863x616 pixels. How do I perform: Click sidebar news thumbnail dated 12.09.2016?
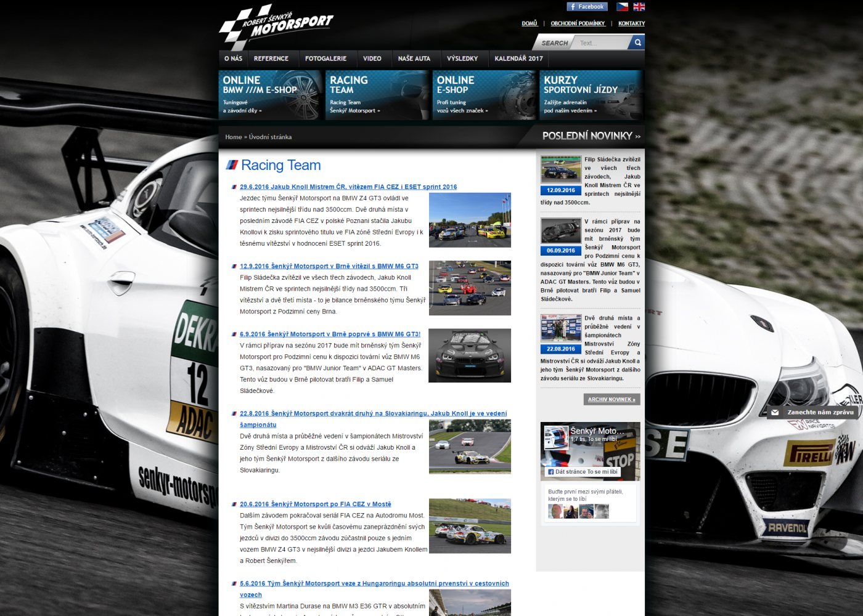pos(561,171)
